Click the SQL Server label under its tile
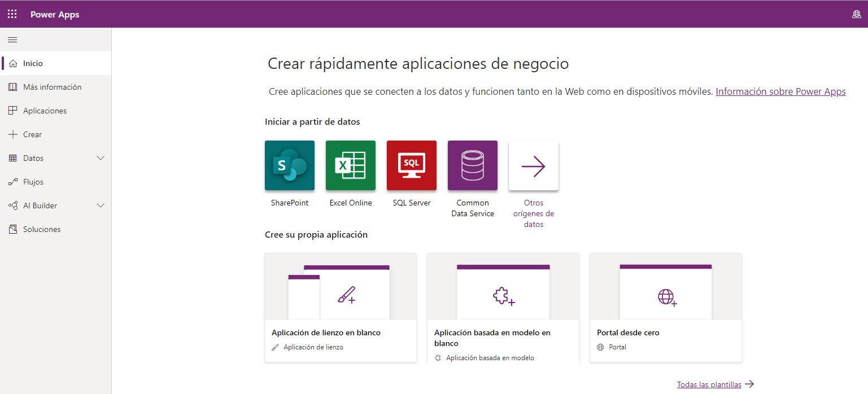The height and width of the screenshot is (394, 868). (412, 203)
